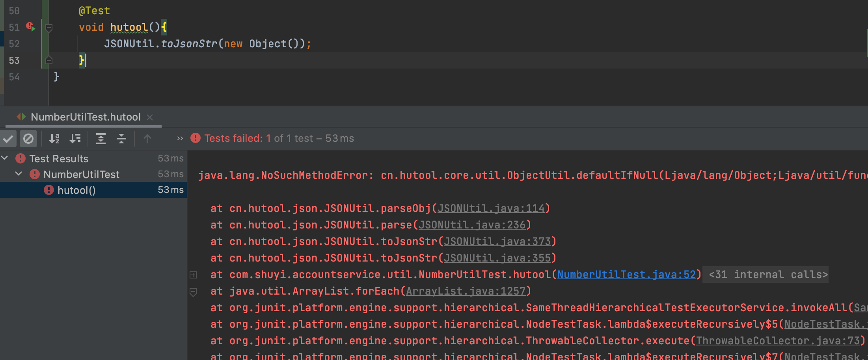Sort test results by duration

(x=75, y=139)
